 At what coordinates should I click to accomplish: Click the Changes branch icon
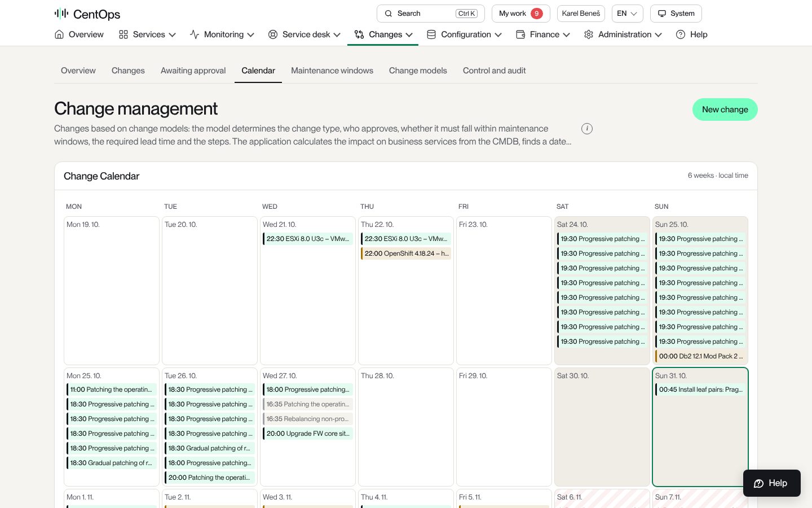click(359, 34)
